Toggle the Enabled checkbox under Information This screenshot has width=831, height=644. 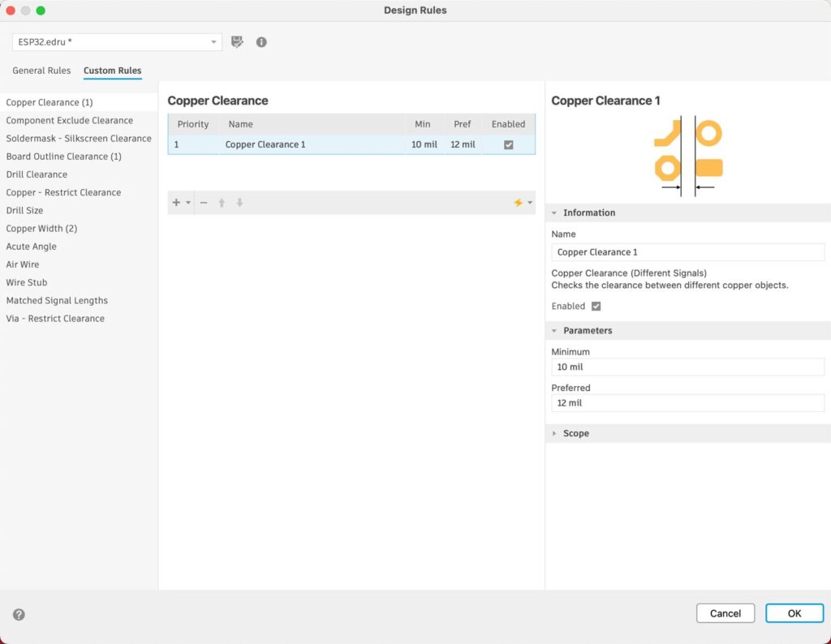click(x=596, y=306)
